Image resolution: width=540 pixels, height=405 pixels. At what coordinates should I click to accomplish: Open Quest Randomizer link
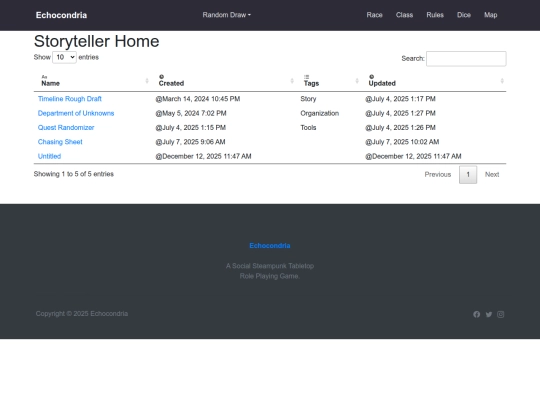point(66,127)
